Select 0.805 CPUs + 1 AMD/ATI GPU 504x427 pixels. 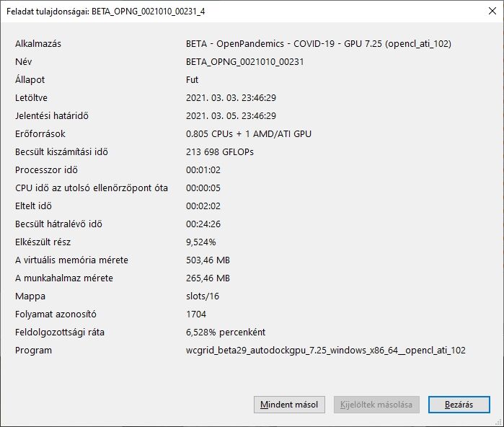tap(249, 133)
